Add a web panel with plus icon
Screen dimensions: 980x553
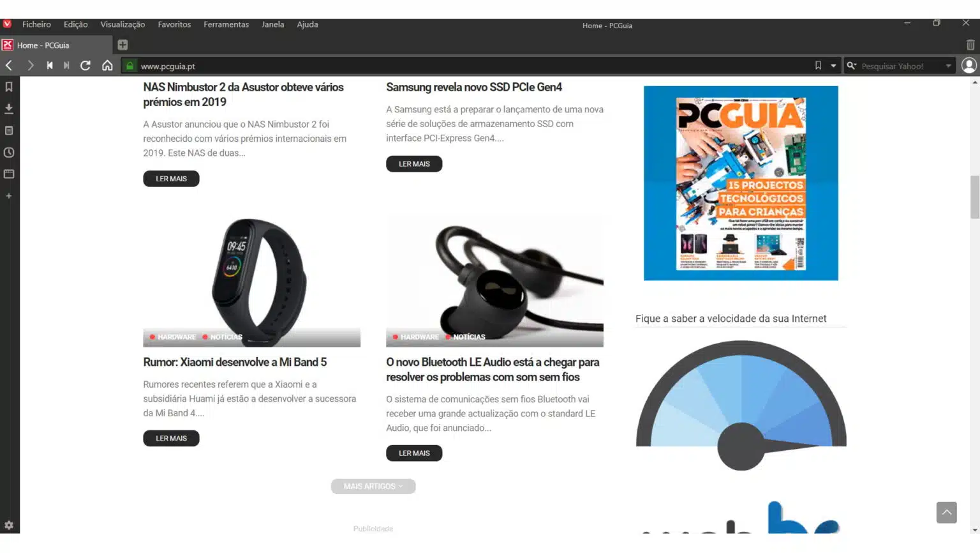point(9,196)
